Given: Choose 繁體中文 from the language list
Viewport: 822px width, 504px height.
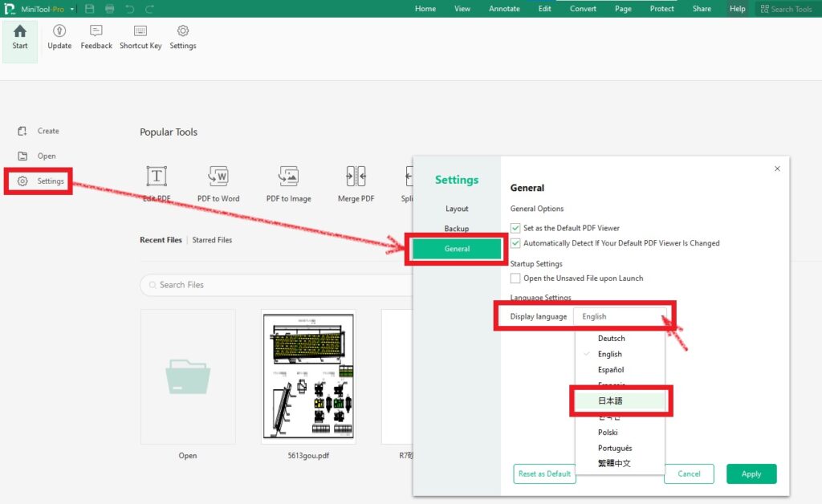Looking at the screenshot, I should click(621, 463).
